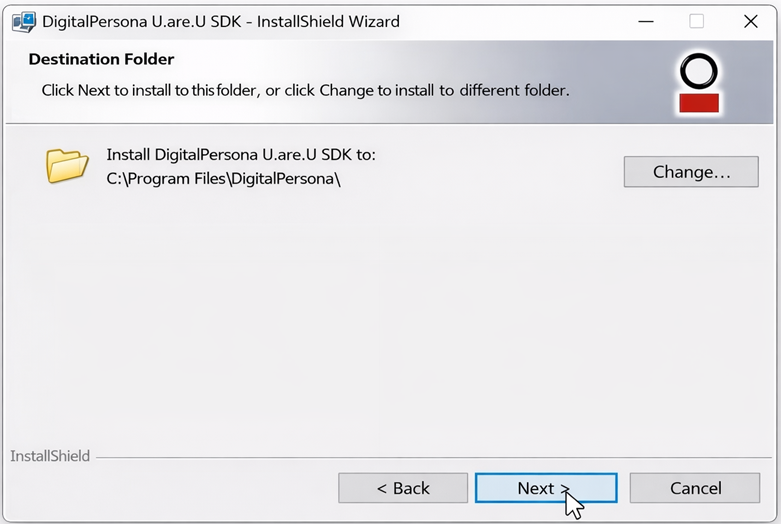This screenshot has height=524, width=781.
Task: Click the C:\Program Files\DigitalPersona\ path text
Action: (x=223, y=180)
